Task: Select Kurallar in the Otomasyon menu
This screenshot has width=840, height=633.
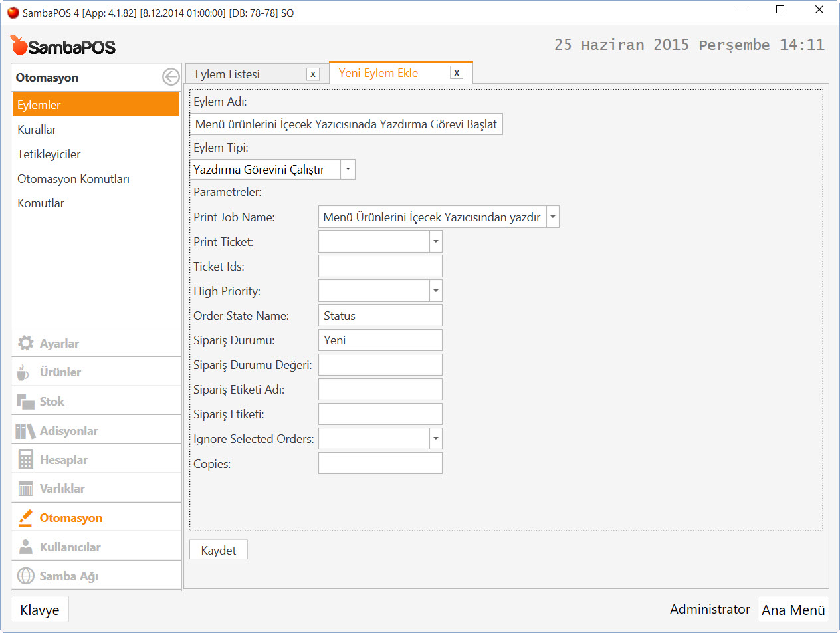Action: (37, 130)
